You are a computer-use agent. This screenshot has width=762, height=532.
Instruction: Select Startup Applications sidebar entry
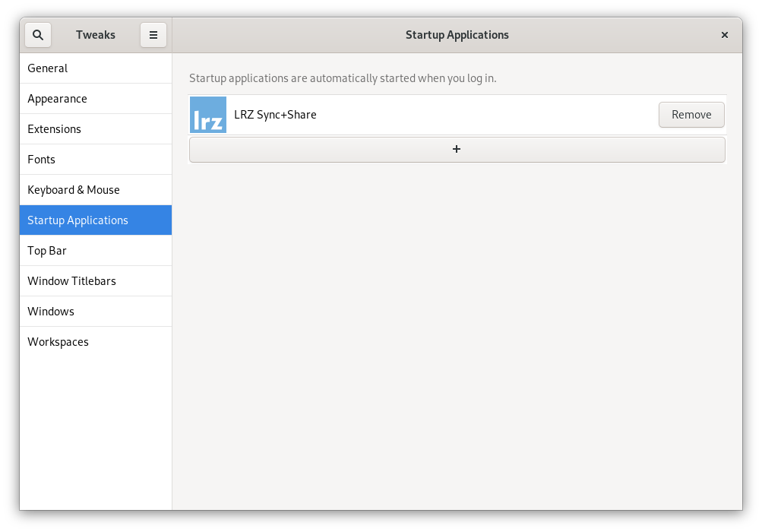pos(77,220)
